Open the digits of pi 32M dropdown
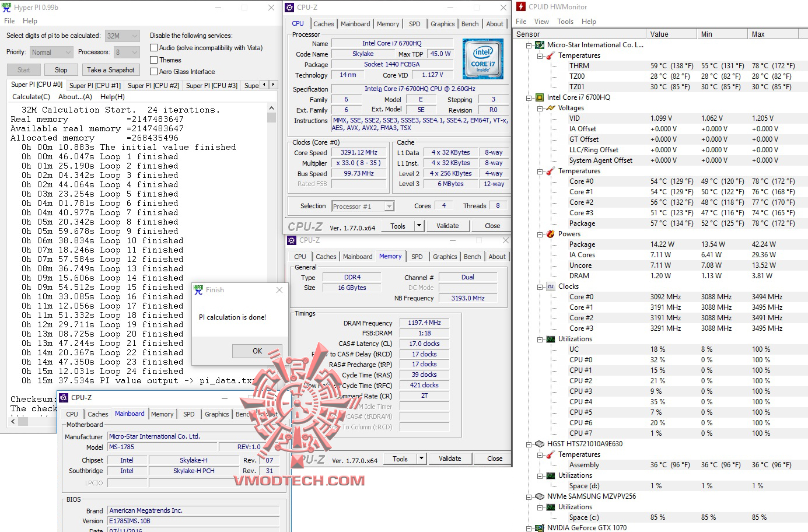Viewport: 808px width, 532px height. pyautogui.click(x=123, y=36)
